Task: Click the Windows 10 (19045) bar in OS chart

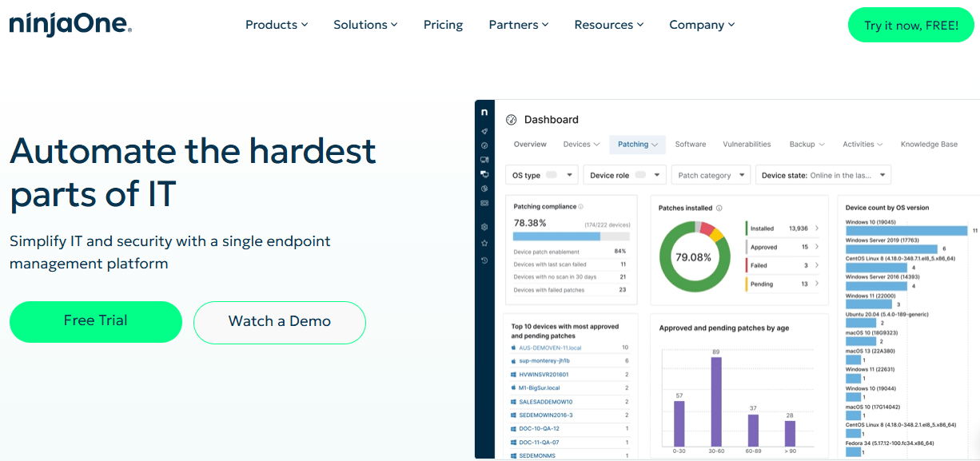Action: [906, 231]
